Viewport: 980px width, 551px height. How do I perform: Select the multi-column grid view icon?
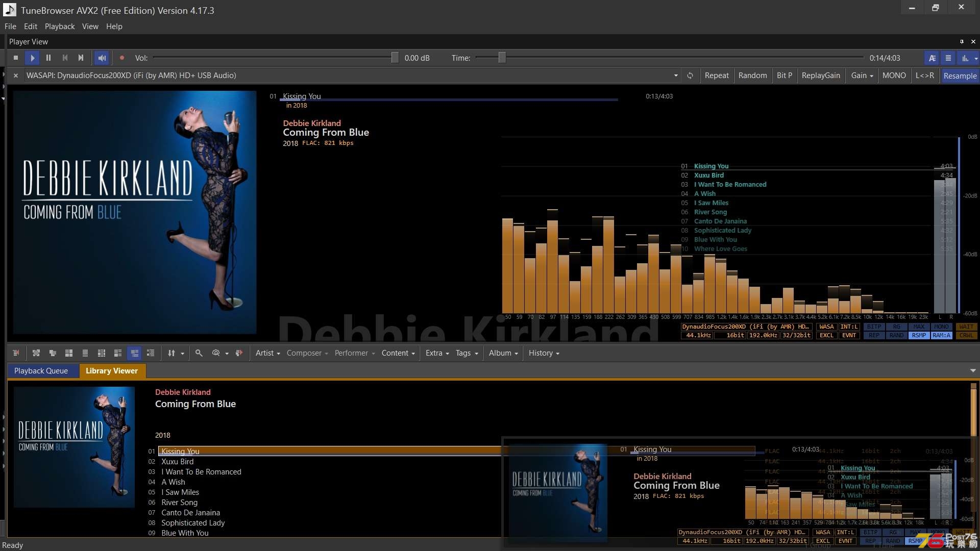pyautogui.click(x=102, y=353)
